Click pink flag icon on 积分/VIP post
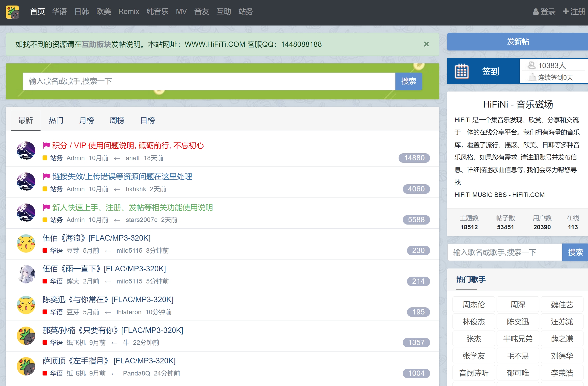Image resolution: width=588 pixels, height=386 pixels. tap(47, 145)
